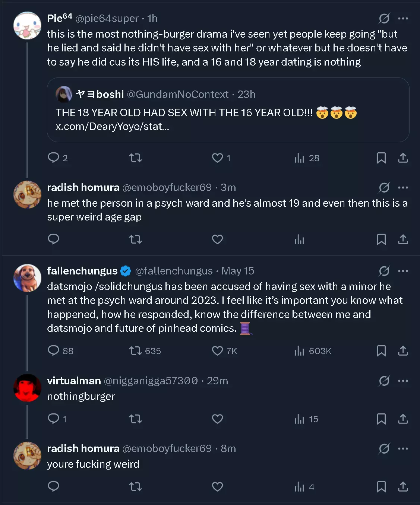The width and height of the screenshot is (420, 505).
Task: Open fallenchungus profile avatar
Action: pos(27,278)
